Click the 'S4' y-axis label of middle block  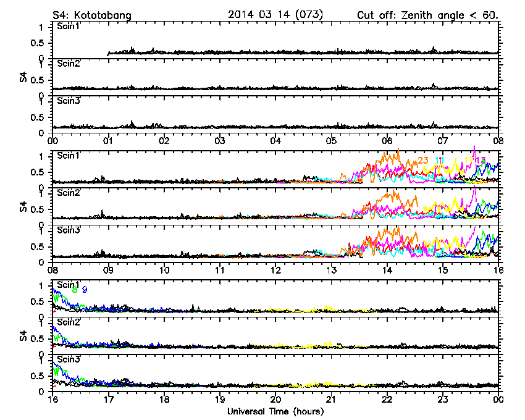point(23,206)
